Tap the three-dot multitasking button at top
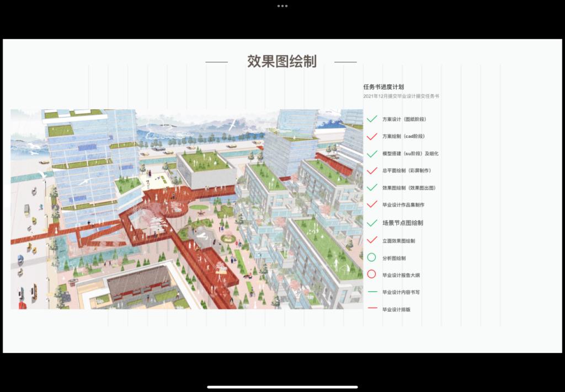The height and width of the screenshot is (392, 565). [282, 6]
